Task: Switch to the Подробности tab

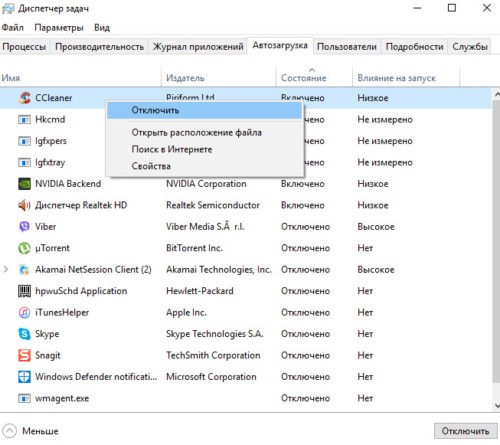Action: click(x=414, y=47)
